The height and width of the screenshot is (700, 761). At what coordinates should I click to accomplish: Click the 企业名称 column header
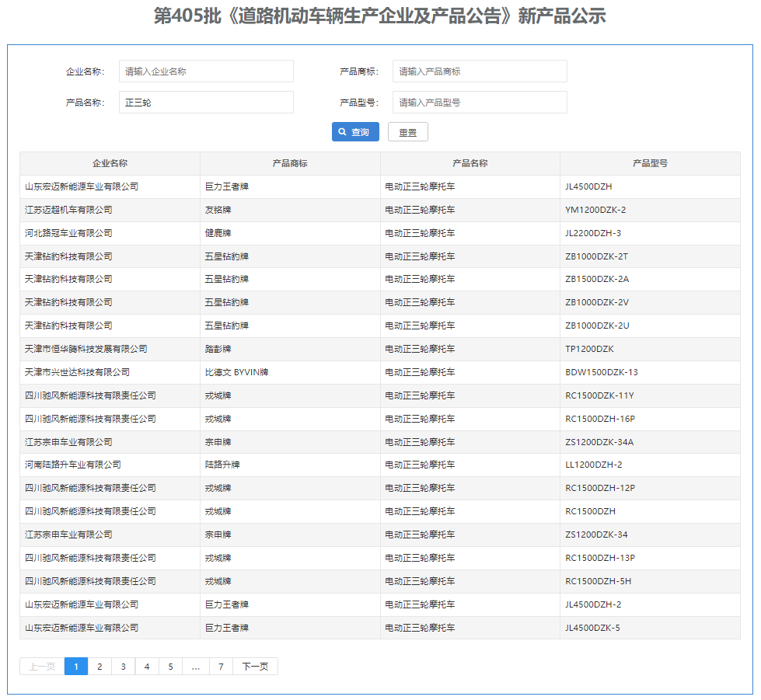110,163
